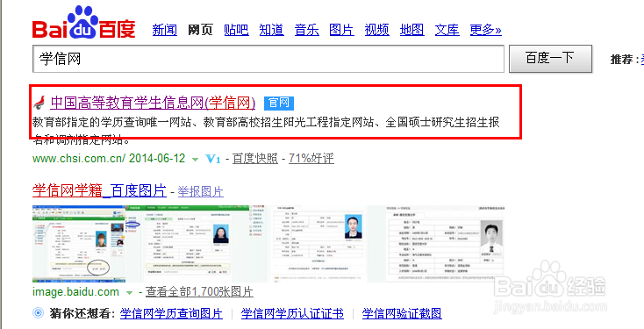Click the image.baidu.com green URL
644x329 pixels.
pos(75,292)
